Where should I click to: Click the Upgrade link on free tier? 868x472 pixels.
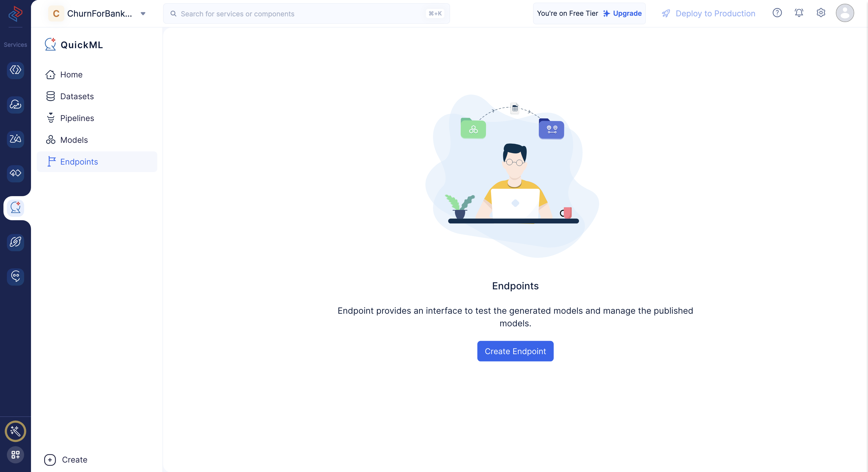[x=628, y=13]
